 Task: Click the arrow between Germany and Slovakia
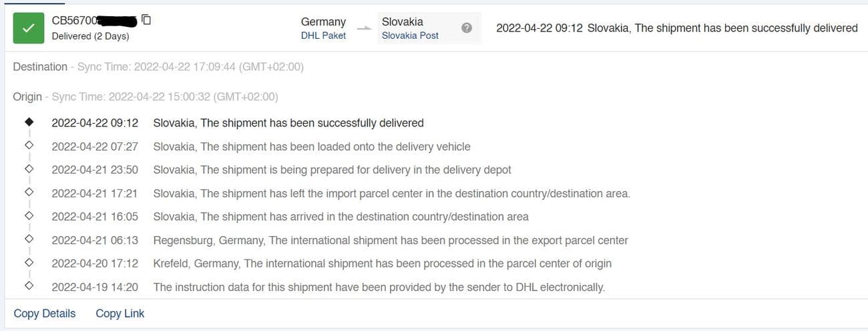click(364, 29)
